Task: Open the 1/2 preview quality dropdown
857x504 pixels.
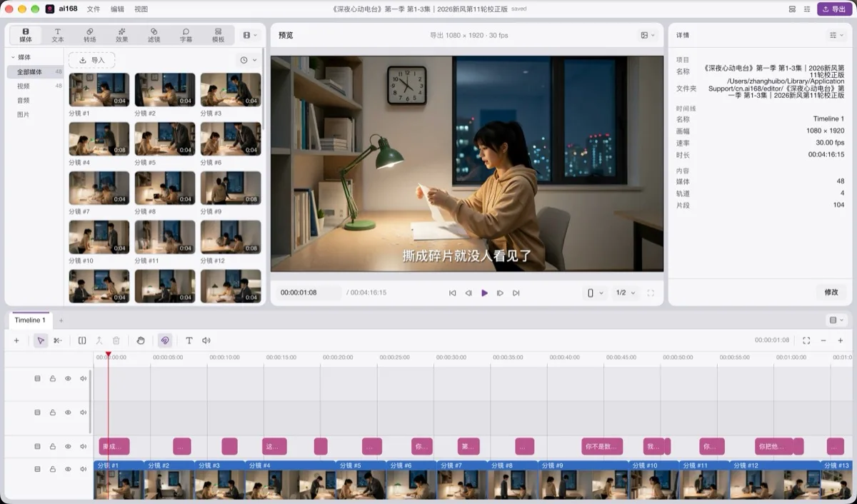Action: click(626, 293)
